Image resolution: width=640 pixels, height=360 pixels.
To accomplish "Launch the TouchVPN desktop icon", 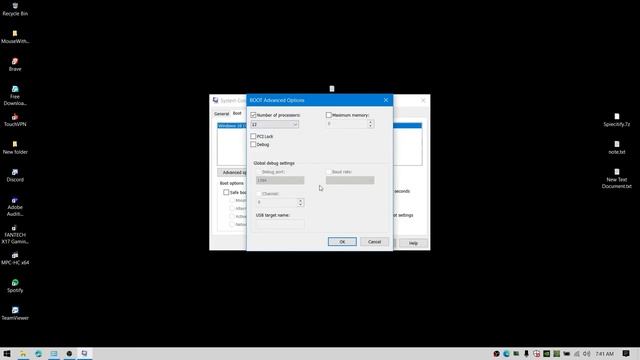I will click(x=15, y=120).
